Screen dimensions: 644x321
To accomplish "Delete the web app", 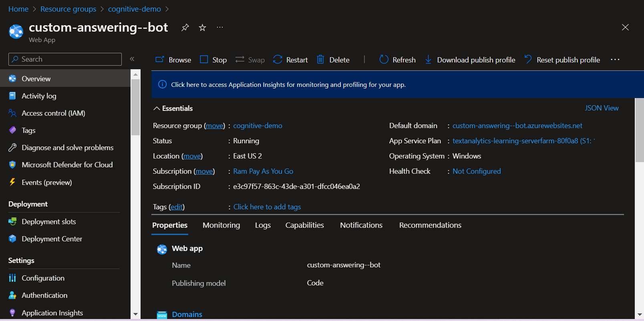I will [333, 60].
